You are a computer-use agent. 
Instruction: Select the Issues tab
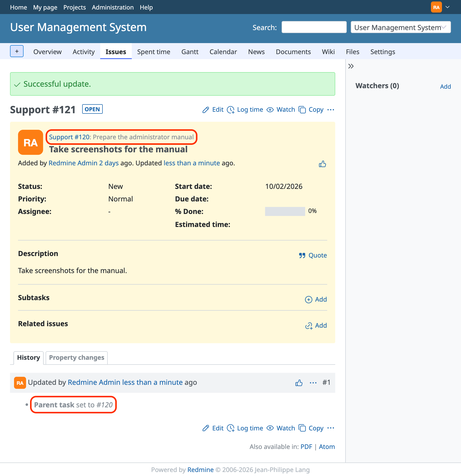click(116, 52)
